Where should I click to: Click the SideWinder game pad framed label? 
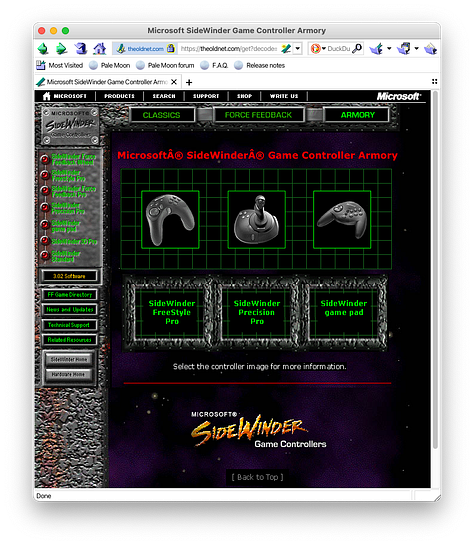344,308
